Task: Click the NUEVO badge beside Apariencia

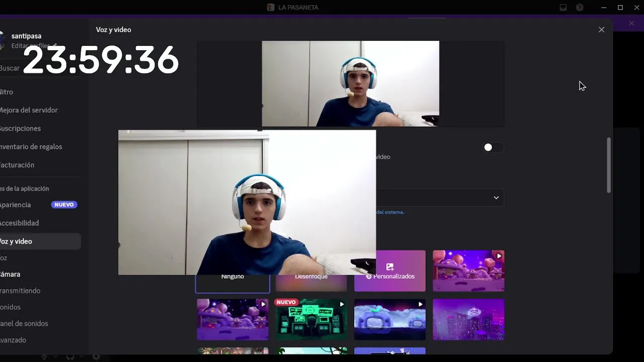Action: tap(64, 205)
